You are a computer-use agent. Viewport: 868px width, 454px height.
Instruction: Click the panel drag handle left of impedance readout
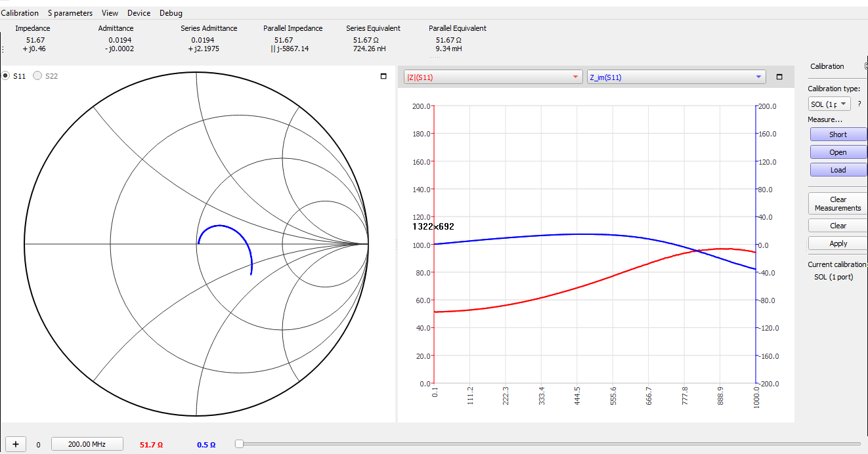tap(3, 49)
